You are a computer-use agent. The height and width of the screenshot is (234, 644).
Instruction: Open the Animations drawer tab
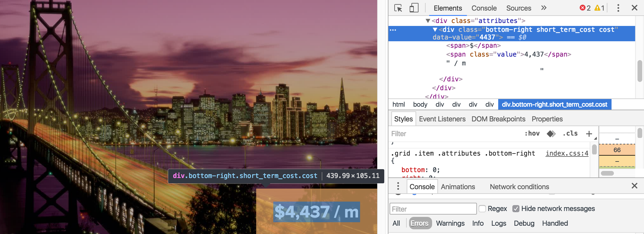coord(458,187)
